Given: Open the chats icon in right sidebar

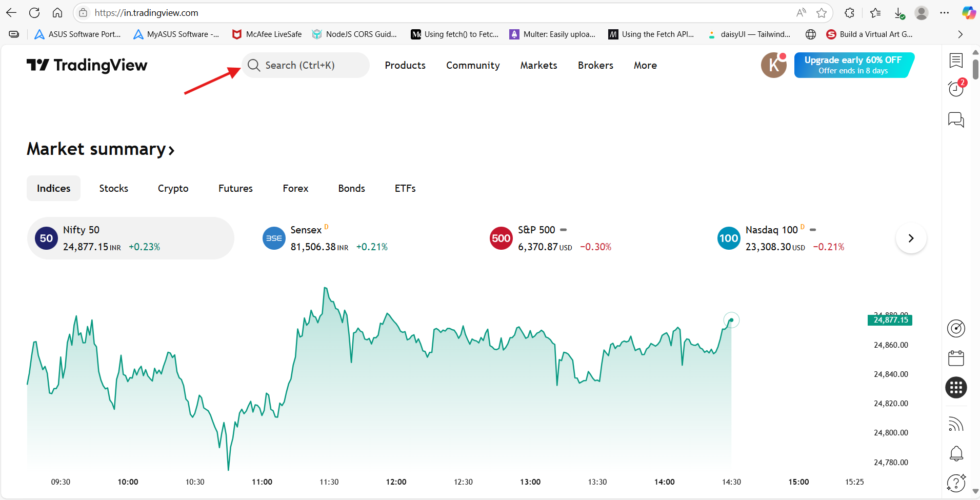Looking at the screenshot, I should coord(956,120).
